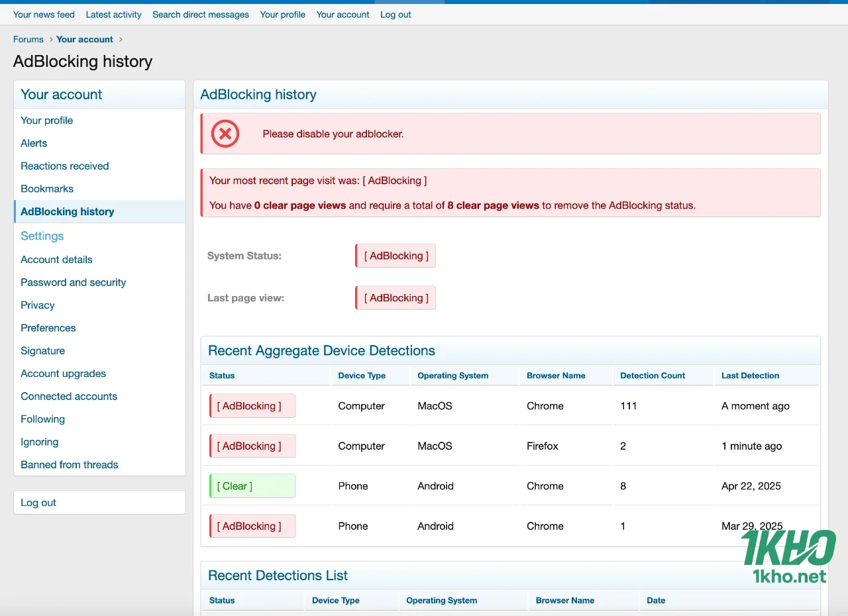Expand the breadcrumb chevron after Your account
The height and width of the screenshot is (616, 848).
click(x=121, y=40)
